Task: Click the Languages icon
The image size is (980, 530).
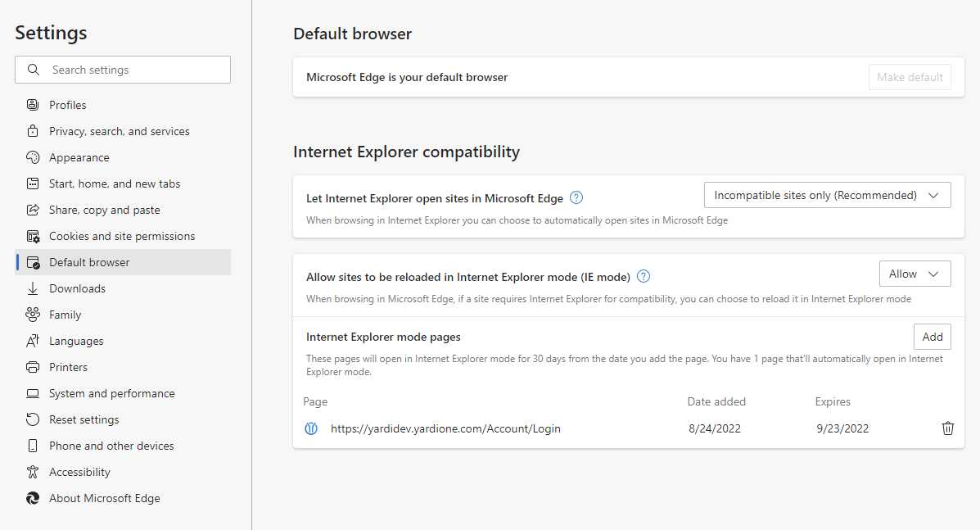Action: (33, 341)
